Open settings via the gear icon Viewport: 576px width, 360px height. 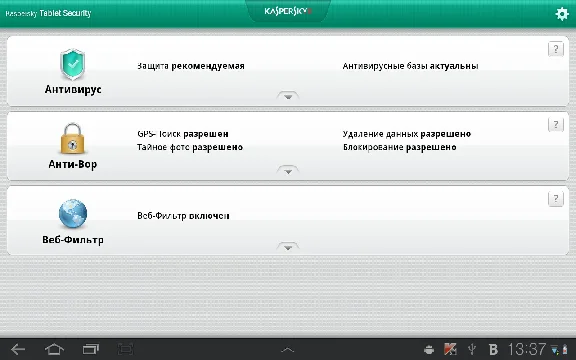[x=562, y=14]
